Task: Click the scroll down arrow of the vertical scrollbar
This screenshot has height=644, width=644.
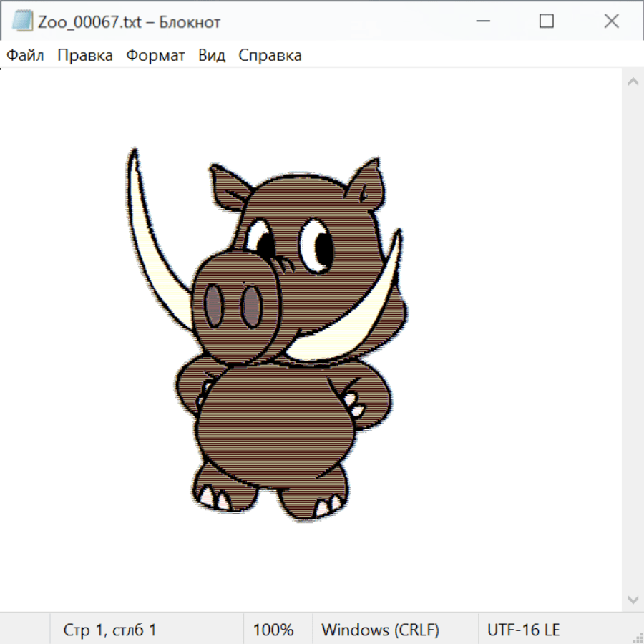Action: pyautogui.click(x=633, y=599)
